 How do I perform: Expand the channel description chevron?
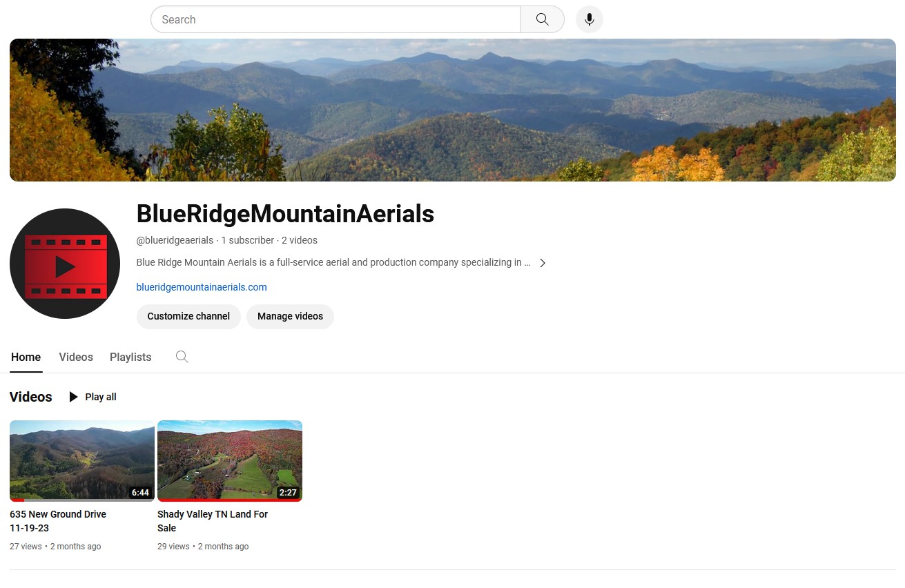(543, 263)
